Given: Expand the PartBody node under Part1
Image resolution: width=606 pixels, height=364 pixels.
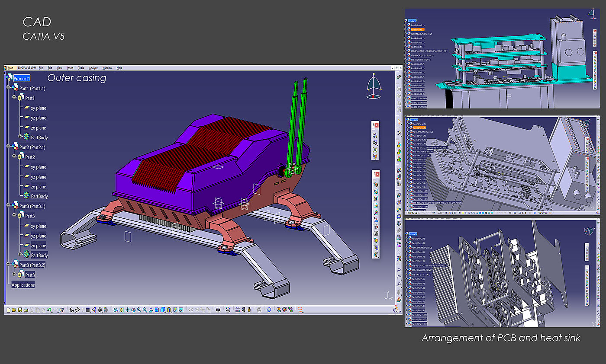Looking at the screenshot, I should [20, 137].
